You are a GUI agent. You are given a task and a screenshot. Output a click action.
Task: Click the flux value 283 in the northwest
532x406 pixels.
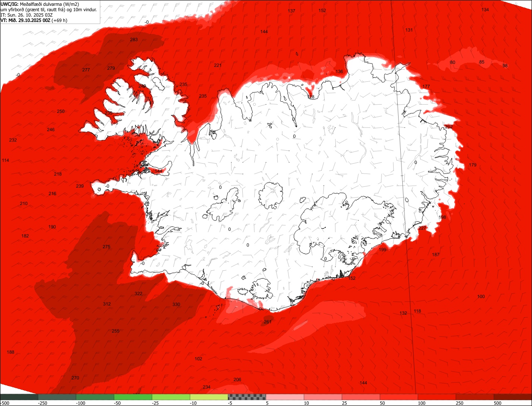pyautogui.click(x=134, y=40)
